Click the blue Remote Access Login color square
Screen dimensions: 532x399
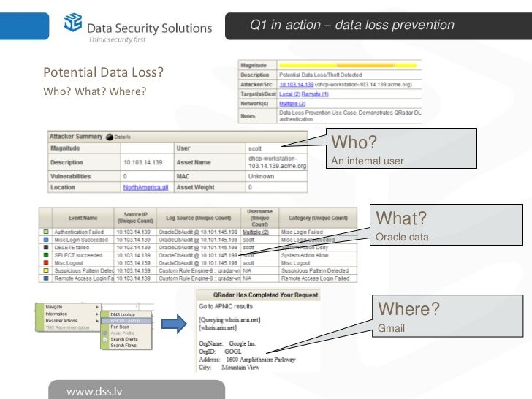(46, 278)
